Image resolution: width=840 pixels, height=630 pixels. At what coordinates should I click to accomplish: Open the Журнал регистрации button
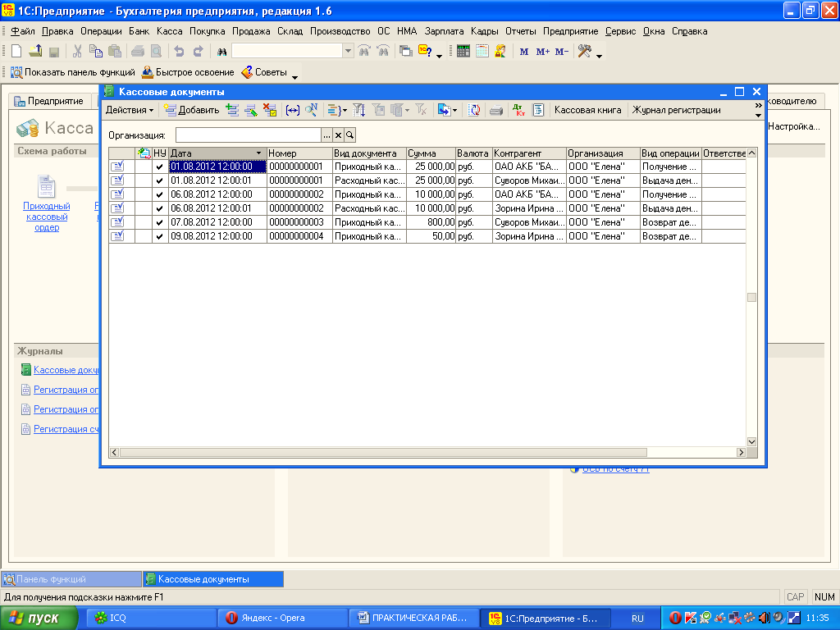676,110
